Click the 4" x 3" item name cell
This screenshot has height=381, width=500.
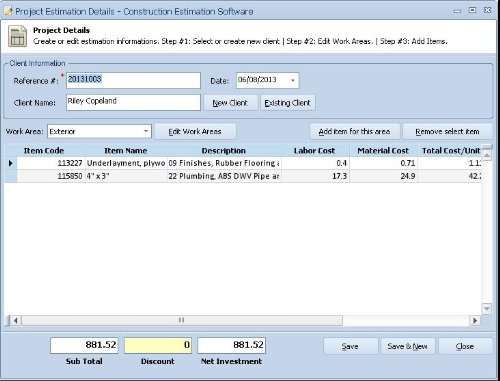coord(126,176)
